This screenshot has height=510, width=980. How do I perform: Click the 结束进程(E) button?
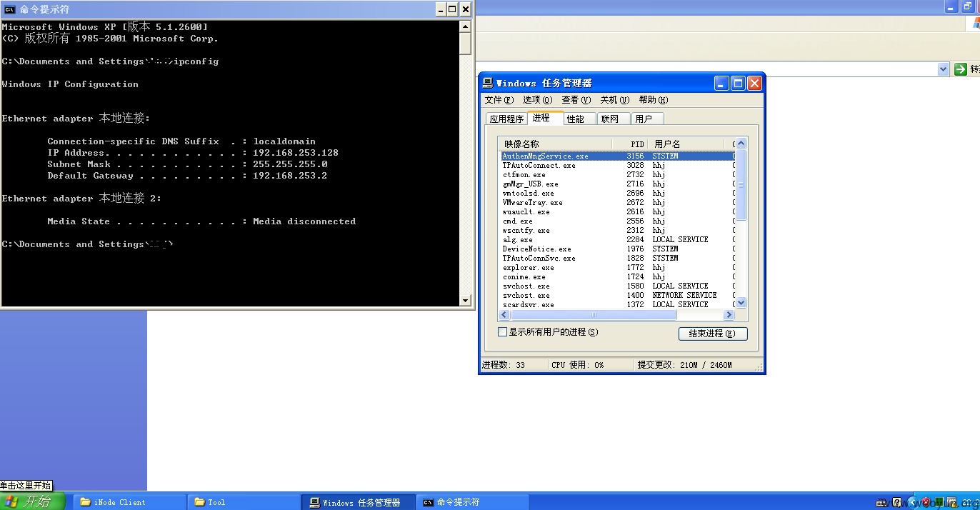(713, 334)
